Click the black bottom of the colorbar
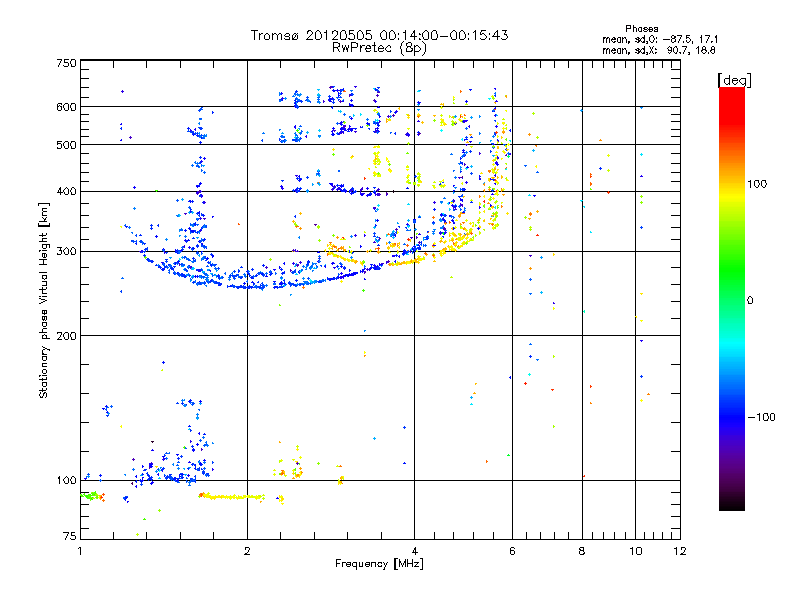800x600 pixels. pos(732,503)
